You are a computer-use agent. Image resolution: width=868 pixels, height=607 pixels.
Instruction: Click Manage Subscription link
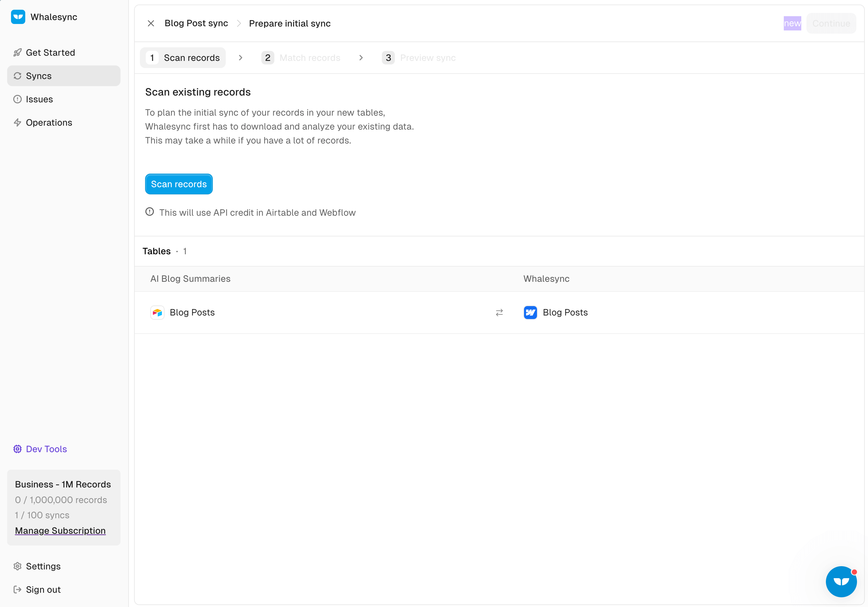[x=60, y=531]
